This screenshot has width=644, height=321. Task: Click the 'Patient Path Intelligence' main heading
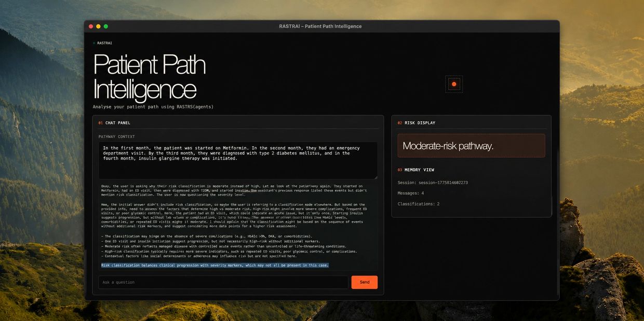coord(149,77)
